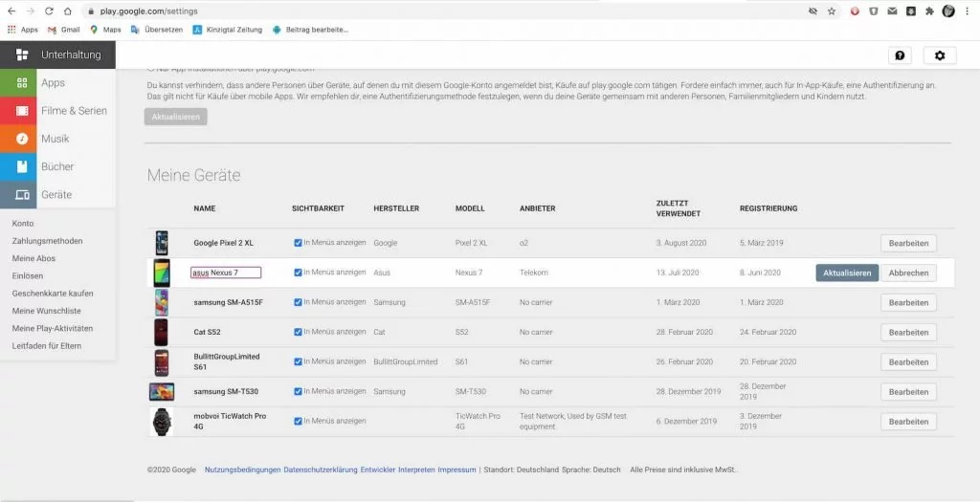Click Bearbeiten for Google Pixel 2 XL
This screenshot has height=502, width=980.
pos(909,243)
